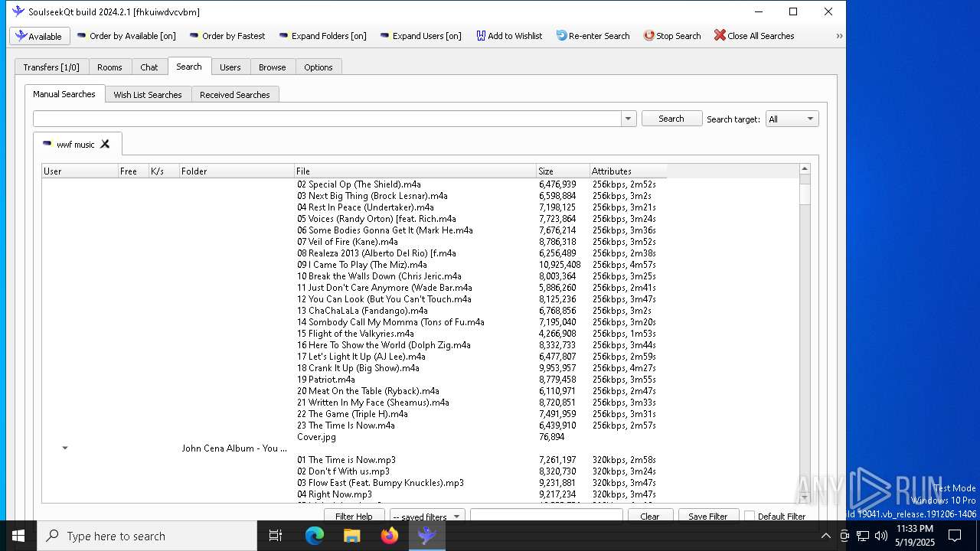Click the Clear filter button
This screenshot has height=551, width=980.
pyautogui.click(x=649, y=516)
